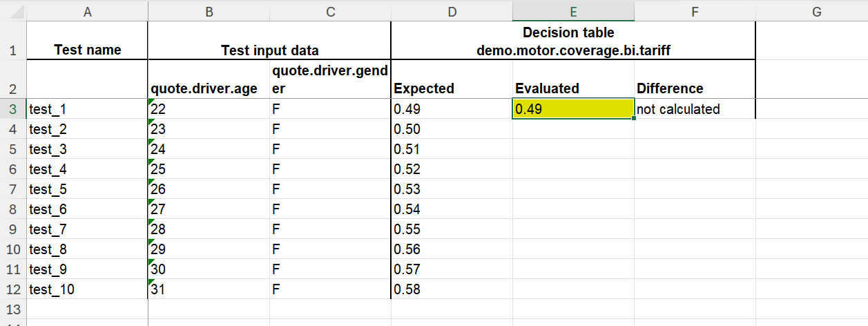This screenshot has height=326, width=868.
Task: Click the quote.driver.gender header cell
Action: tap(330, 79)
